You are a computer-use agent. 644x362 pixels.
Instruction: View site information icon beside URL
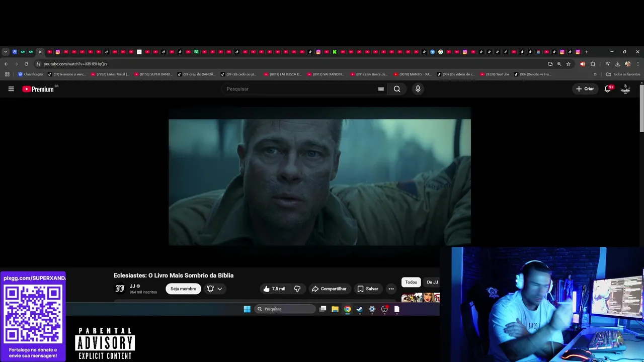tap(38, 64)
